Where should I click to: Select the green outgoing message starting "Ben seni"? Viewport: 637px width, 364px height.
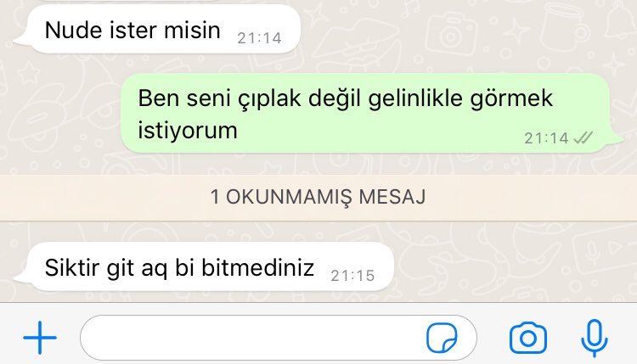pos(372,113)
